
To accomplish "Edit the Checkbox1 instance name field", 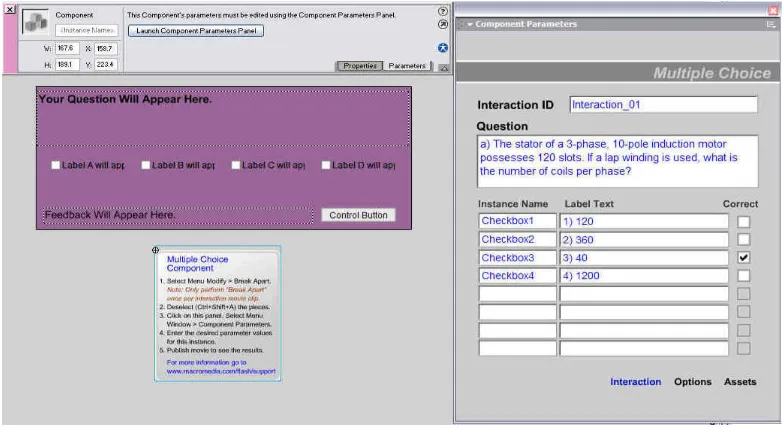I will point(517,221).
